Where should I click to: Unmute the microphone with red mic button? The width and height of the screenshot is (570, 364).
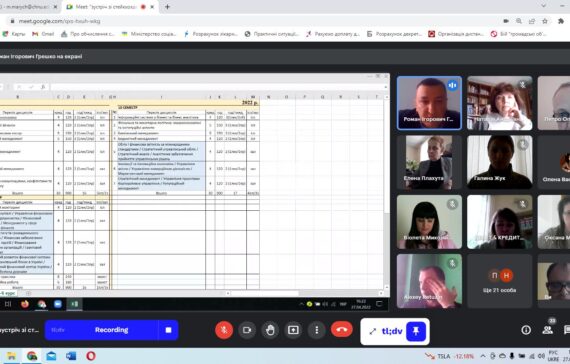(x=224, y=330)
